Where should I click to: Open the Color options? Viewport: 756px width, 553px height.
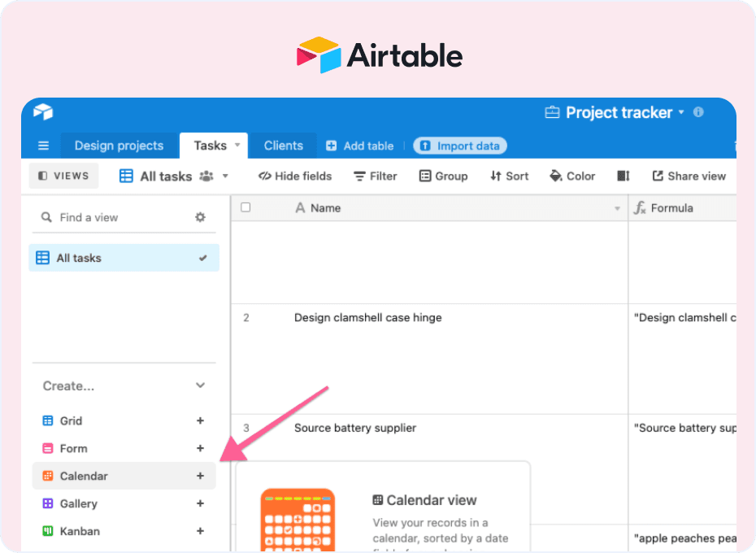coord(572,176)
